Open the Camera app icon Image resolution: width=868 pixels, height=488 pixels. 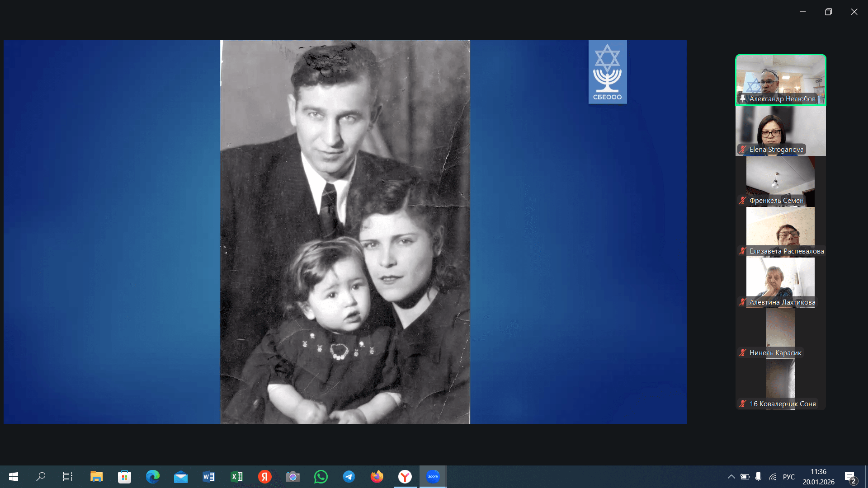[293, 477]
